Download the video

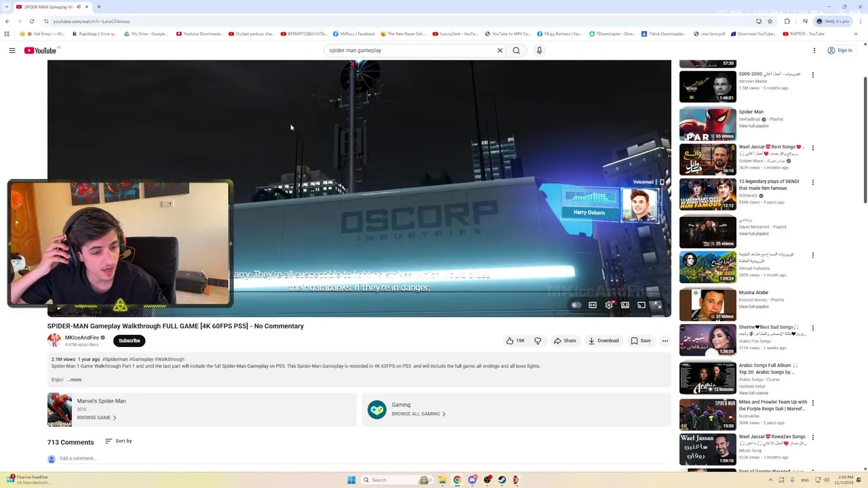tap(604, 341)
